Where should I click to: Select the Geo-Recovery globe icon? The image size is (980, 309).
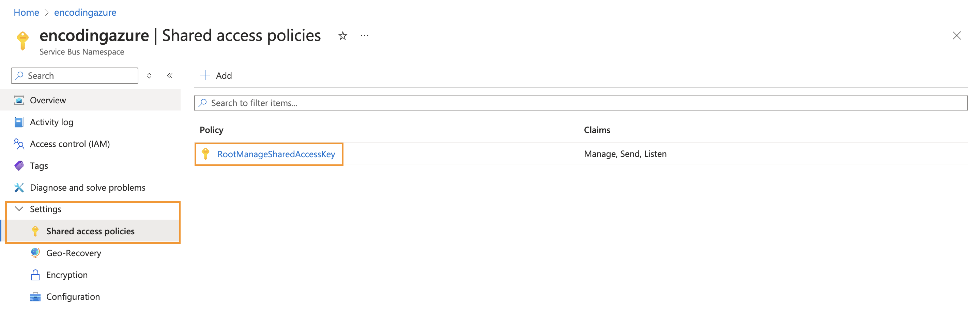coord(35,253)
